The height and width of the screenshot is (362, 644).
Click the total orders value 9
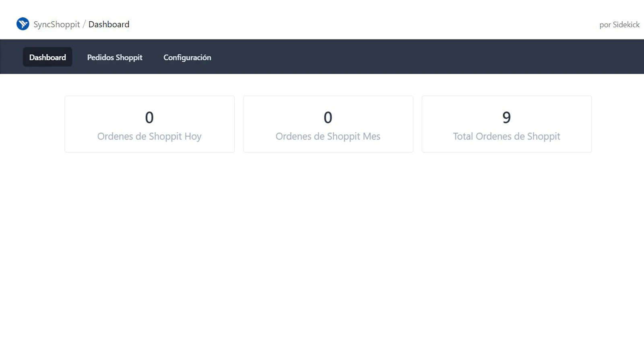pos(506,117)
